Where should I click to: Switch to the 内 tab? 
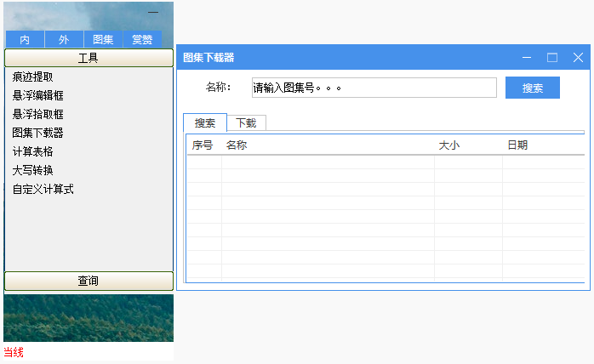click(x=25, y=39)
